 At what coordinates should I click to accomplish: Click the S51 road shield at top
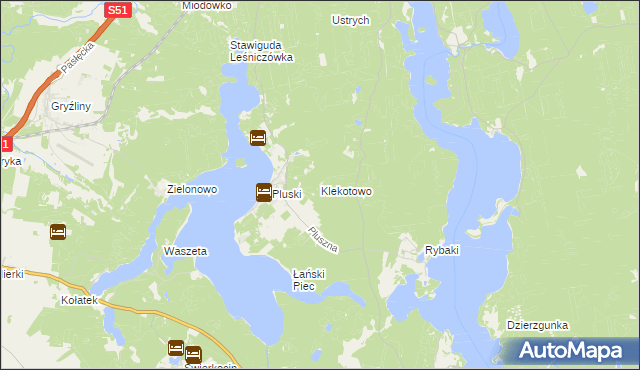pyautogui.click(x=118, y=10)
